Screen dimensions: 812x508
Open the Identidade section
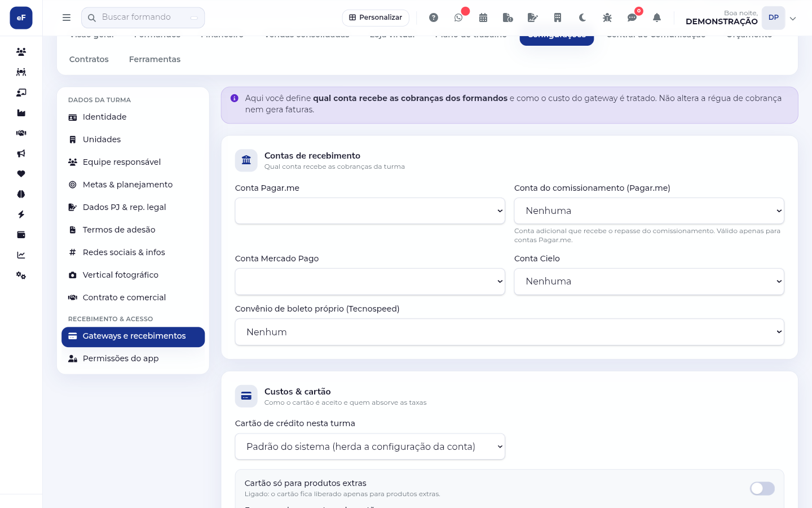coord(133,117)
